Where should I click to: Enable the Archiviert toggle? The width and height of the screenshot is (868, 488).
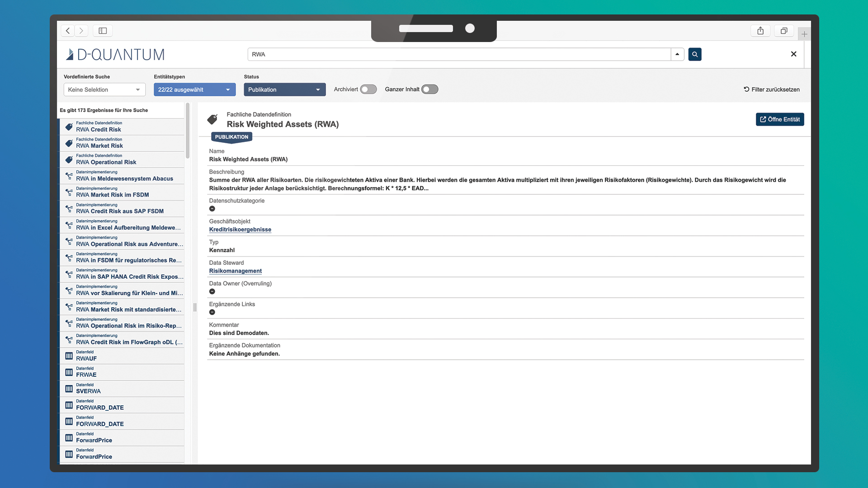(x=368, y=89)
